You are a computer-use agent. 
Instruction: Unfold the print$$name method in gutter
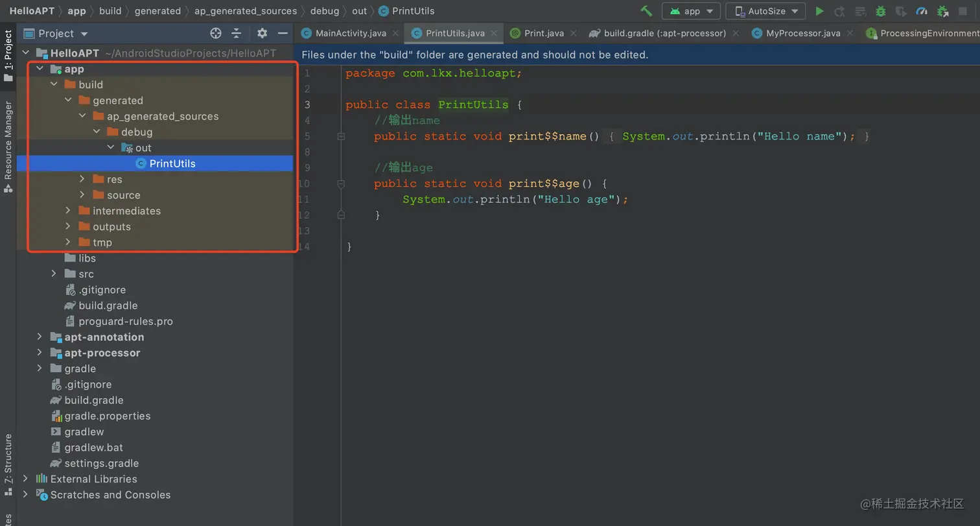pyautogui.click(x=341, y=136)
